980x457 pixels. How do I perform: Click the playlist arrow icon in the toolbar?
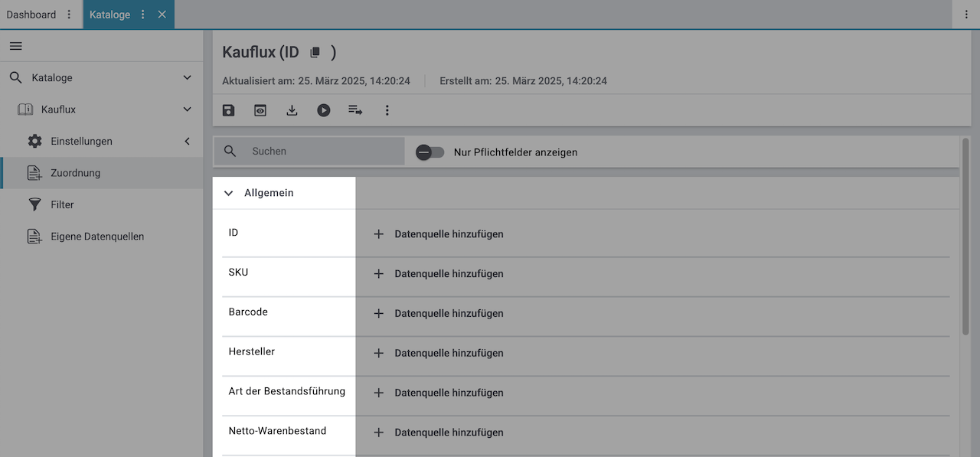[x=355, y=110]
